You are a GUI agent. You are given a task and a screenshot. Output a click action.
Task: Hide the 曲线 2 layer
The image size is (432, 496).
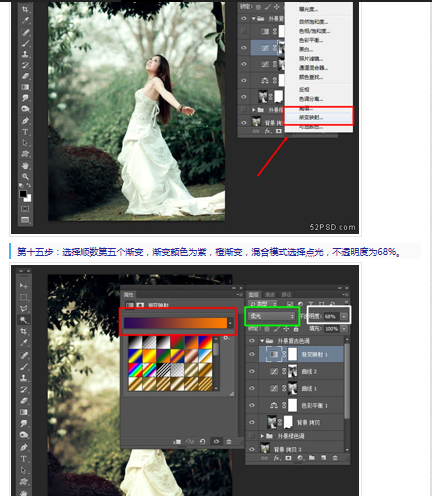[252, 371]
